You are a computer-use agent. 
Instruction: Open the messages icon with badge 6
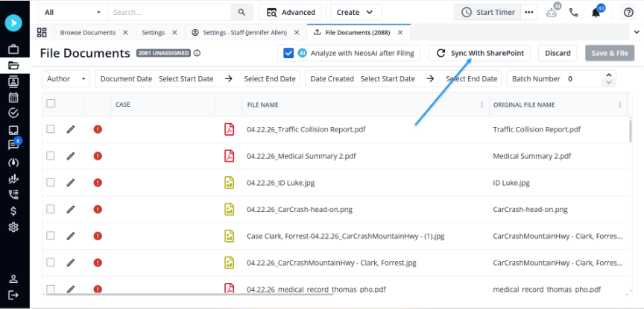point(13,145)
